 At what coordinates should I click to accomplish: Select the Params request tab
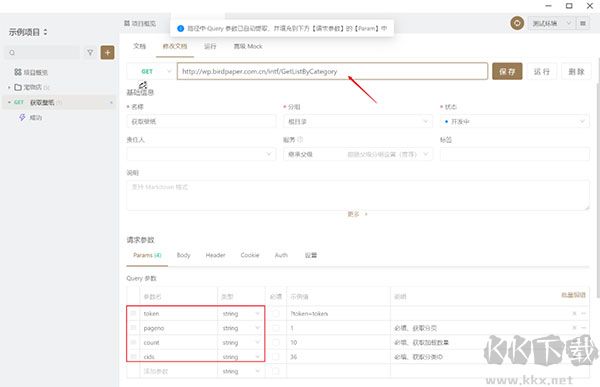point(147,255)
